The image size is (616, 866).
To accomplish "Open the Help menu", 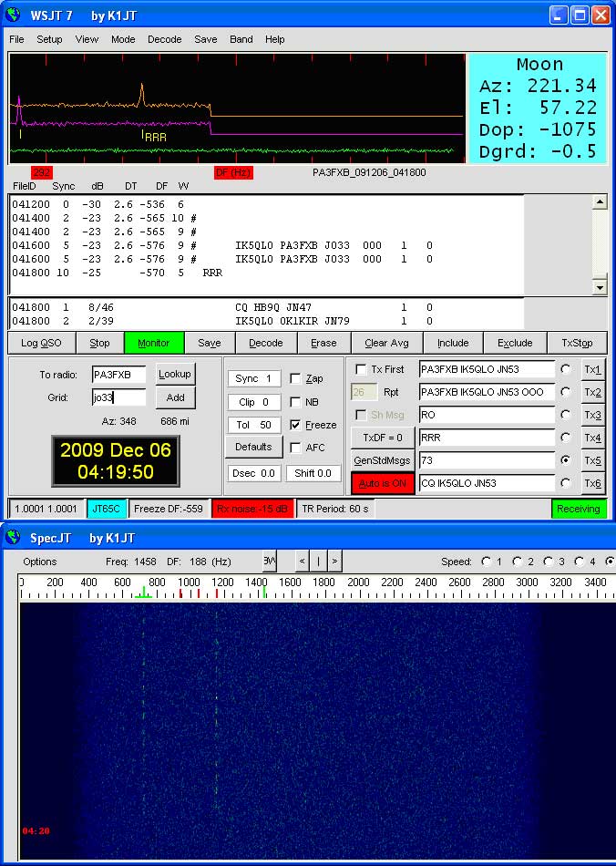I will (x=274, y=39).
